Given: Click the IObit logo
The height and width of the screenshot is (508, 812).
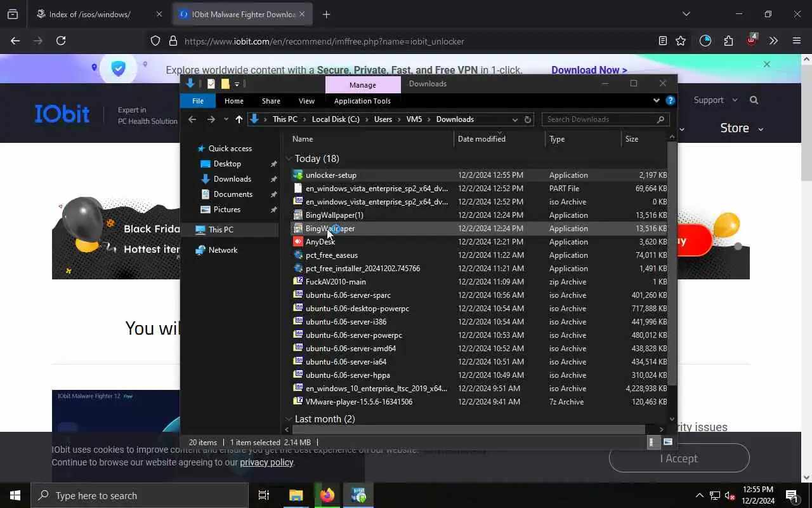Looking at the screenshot, I should click(x=62, y=114).
